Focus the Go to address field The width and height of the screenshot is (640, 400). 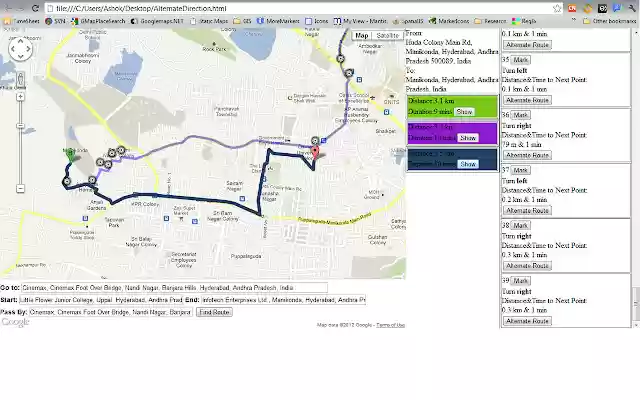(x=174, y=288)
